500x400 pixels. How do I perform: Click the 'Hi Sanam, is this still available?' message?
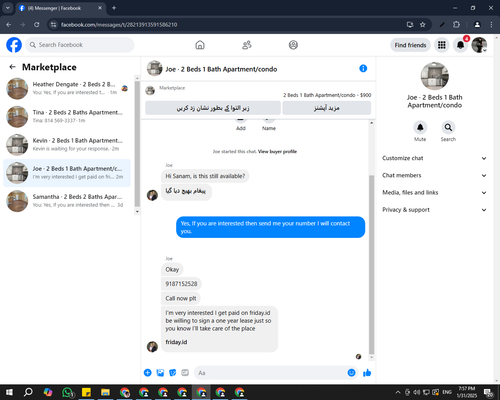pos(205,176)
